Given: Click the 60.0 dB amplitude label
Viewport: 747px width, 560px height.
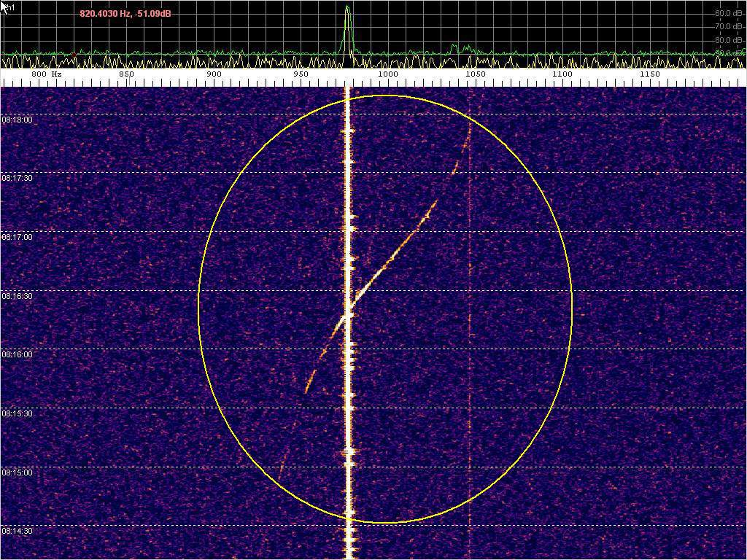Looking at the screenshot, I should 729,13.
